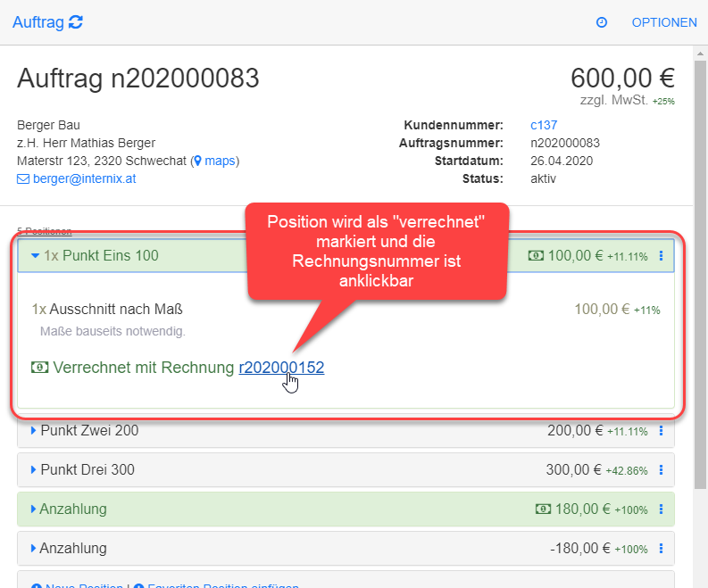
Task: Select the note Maße bauseits notwendig.
Action: click(112, 331)
